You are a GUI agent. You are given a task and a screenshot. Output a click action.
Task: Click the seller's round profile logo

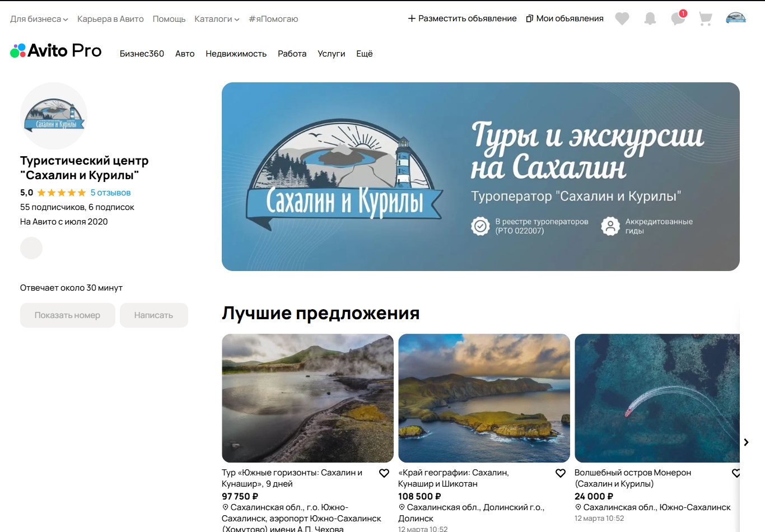click(x=54, y=116)
